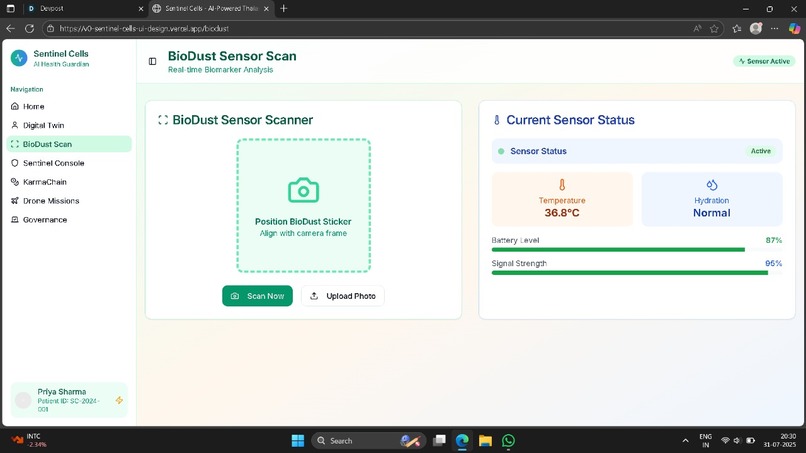The image size is (806, 453).
Task: Open the browser profile picture
Action: coord(756,29)
